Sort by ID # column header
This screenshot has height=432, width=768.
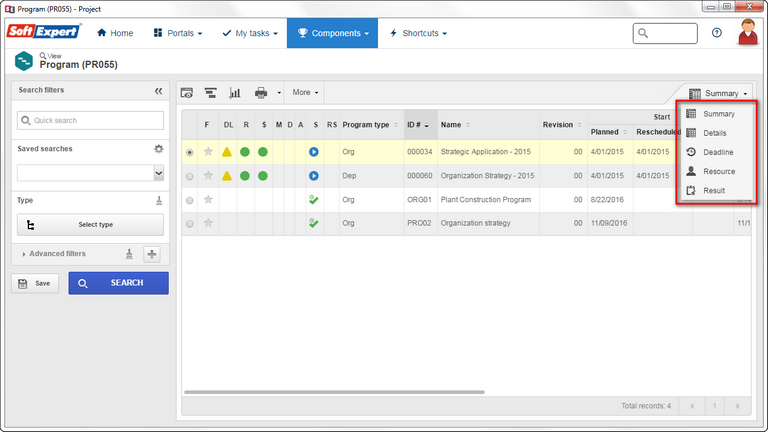(420, 125)
